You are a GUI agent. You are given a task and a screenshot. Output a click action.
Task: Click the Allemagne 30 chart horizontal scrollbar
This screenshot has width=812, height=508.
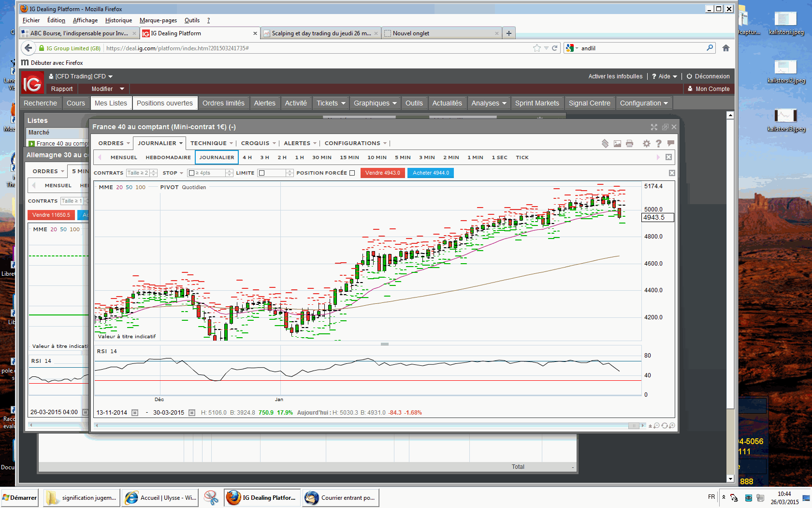tap(58, 425)
